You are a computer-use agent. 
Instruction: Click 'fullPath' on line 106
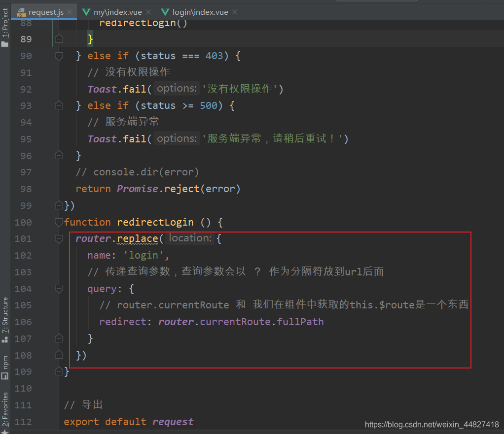click(x=300, y=322)
